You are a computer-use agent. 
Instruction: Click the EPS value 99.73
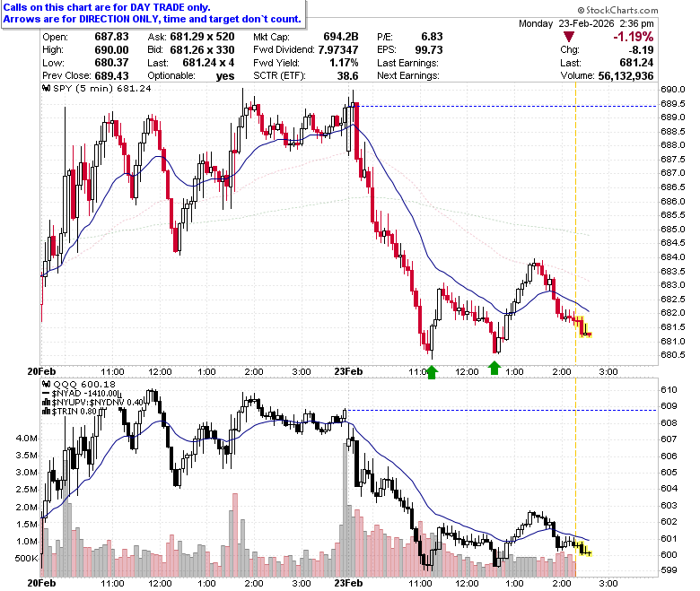(x=429, y=49)
